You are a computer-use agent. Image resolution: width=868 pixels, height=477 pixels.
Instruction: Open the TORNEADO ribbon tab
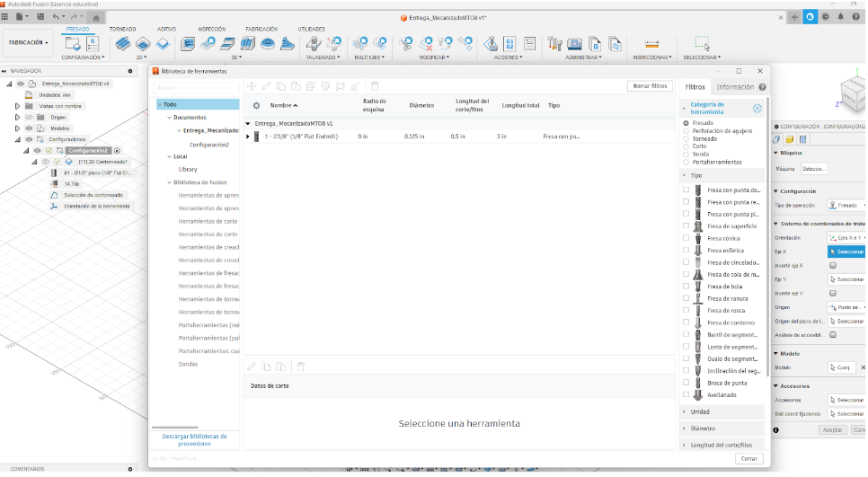pos(122,30)
